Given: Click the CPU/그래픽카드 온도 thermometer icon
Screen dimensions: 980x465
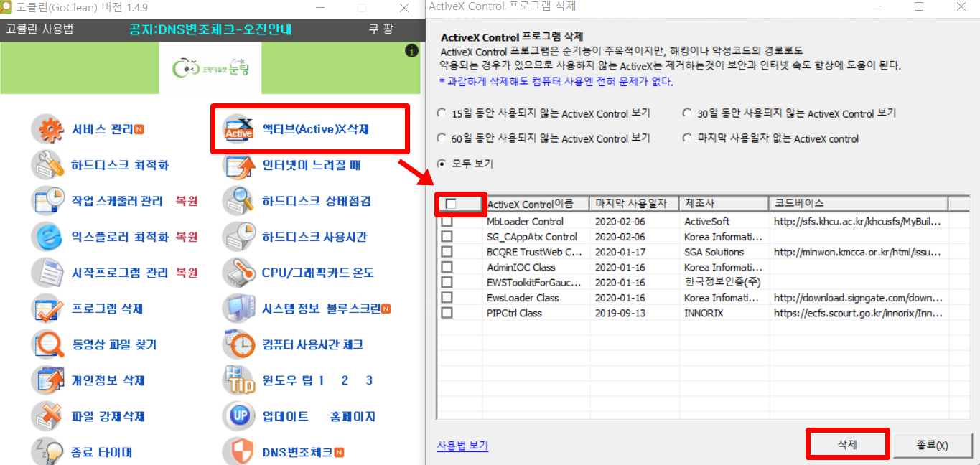Looking at the screenshot, I should pyautogui.click(x=239, y=273).
